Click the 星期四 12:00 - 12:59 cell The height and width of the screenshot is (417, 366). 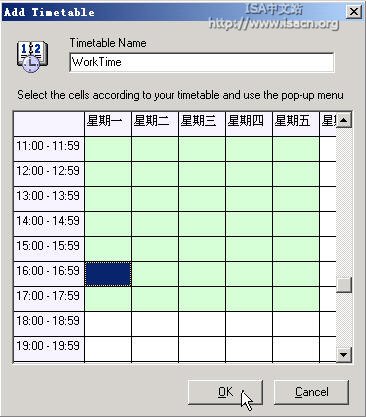pyautogui.click(x=249, y=174)
